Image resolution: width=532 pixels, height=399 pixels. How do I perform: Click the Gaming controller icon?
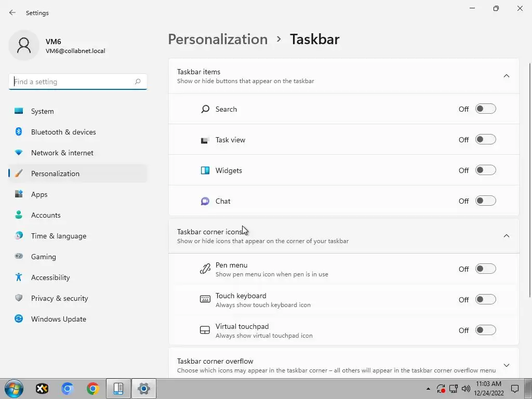(x=19, y=256)
